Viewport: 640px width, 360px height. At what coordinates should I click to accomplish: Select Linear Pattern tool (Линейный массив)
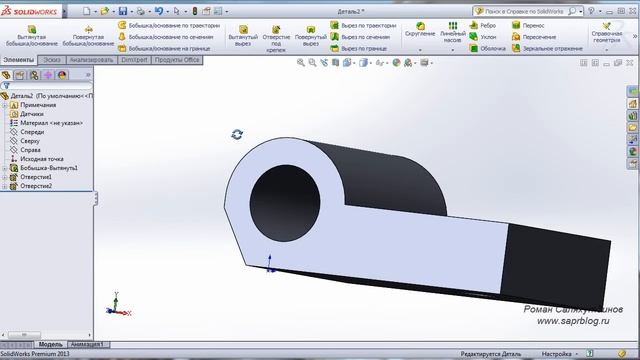click(x=453, y=33)
